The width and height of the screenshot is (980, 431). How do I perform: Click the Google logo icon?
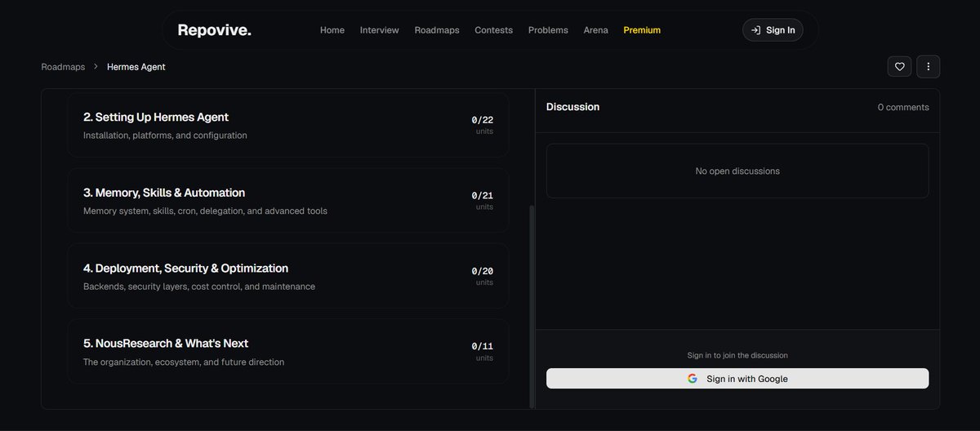click(x=693, y=379)
